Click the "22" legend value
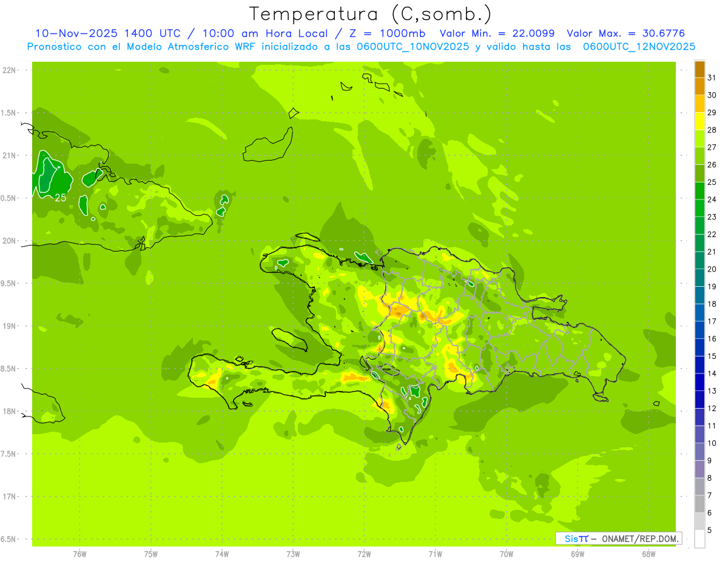728x562 pixels. tap(712, 234)
